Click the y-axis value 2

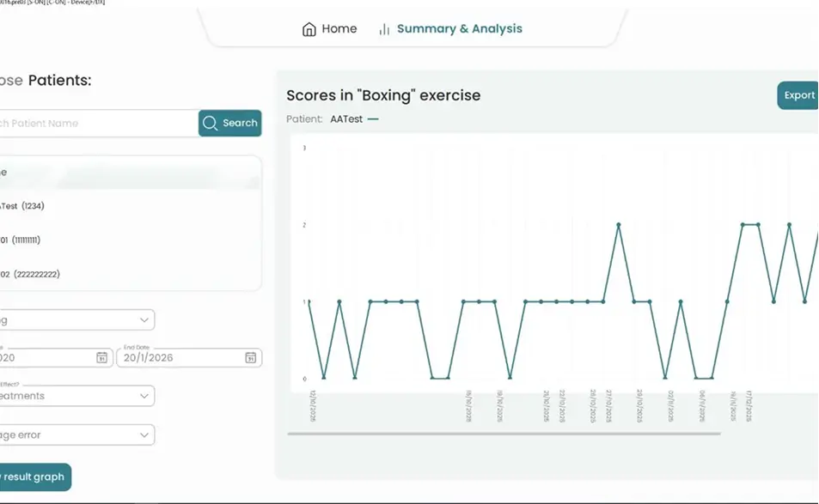[304, 225]
